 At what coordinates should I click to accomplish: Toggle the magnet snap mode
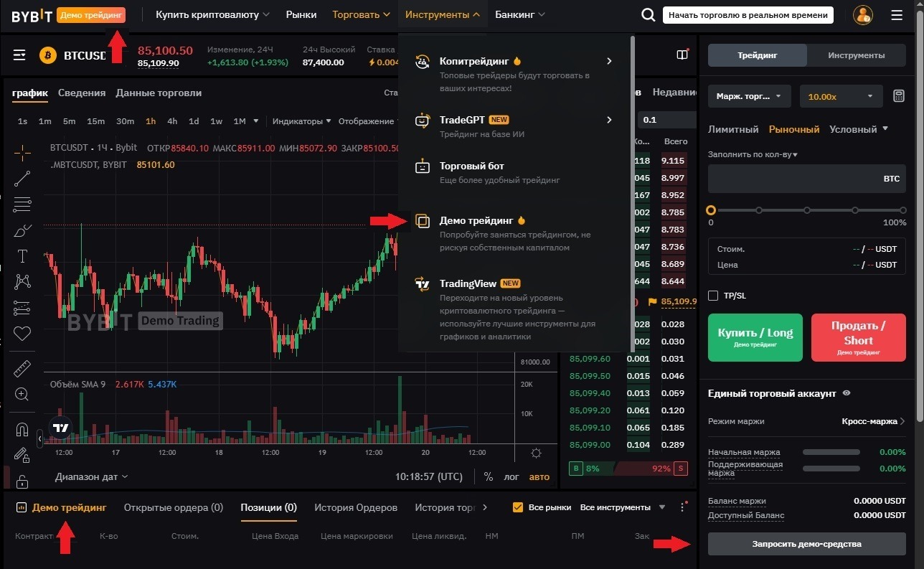pos(22,430)
